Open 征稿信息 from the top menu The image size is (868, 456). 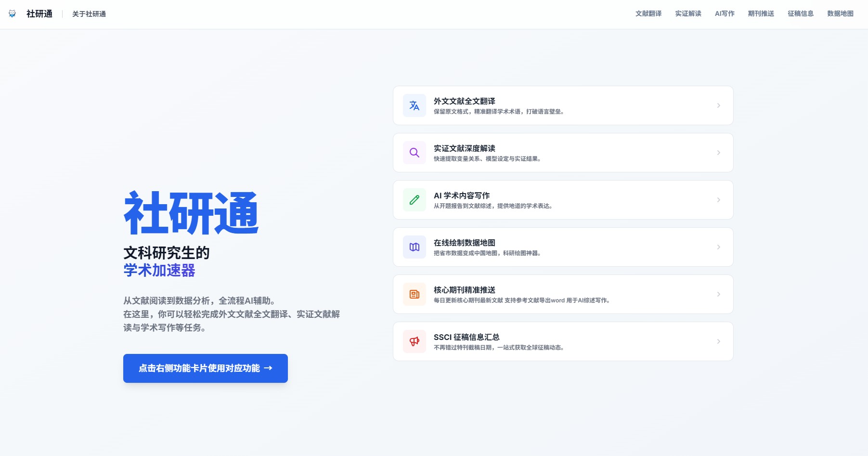(x=800, y=14)
